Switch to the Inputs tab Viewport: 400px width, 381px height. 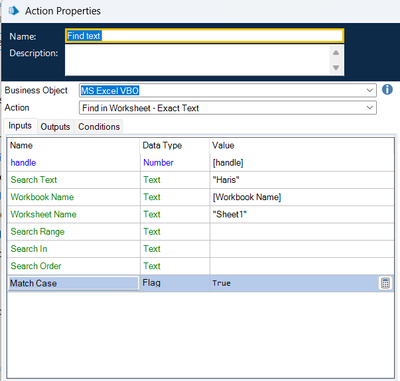click(x=20, y=126)
